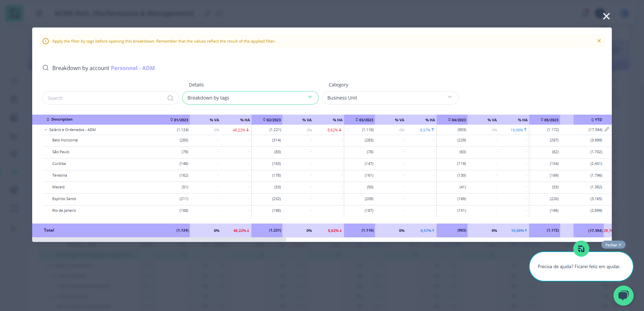Open the Category 'Business Unit' dropdown

pyautogui.click(x=390, y=98)
